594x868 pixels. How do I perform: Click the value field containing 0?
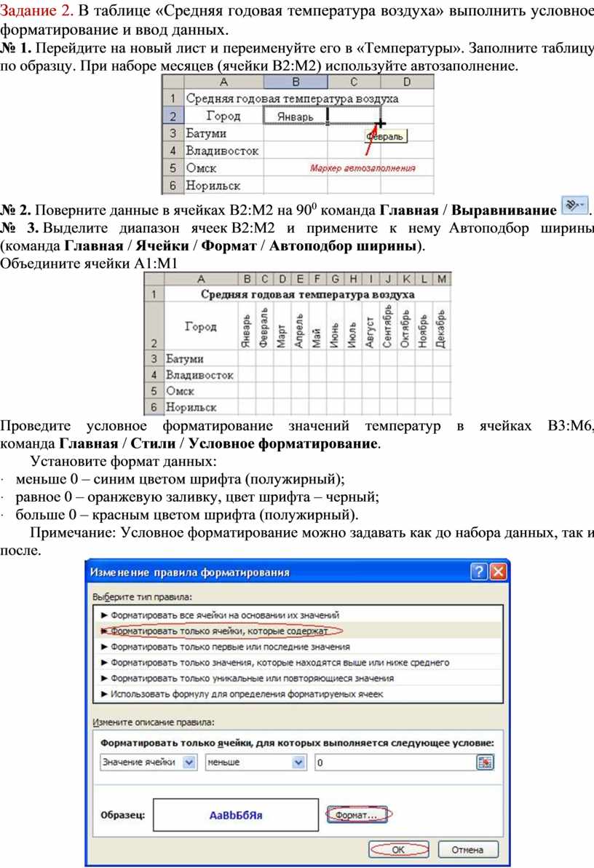pyautogui.click(x=395, y=762)
